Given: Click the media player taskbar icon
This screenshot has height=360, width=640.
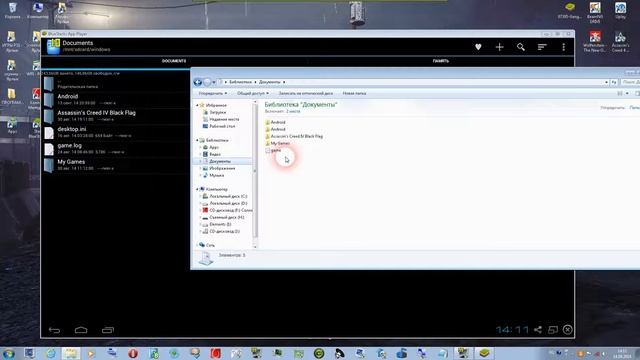Looking at the screenshot, I should pos(91,353).
